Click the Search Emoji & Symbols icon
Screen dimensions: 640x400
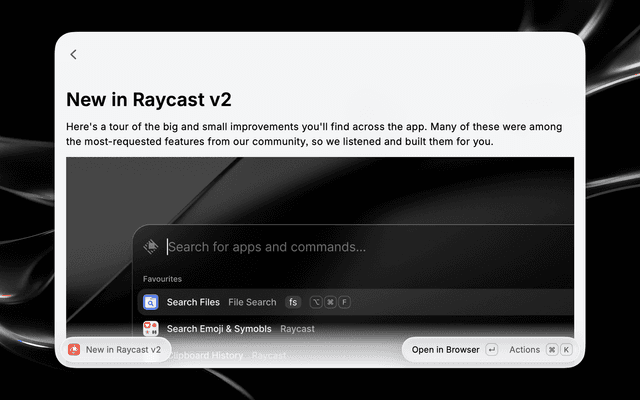(151, 329)
